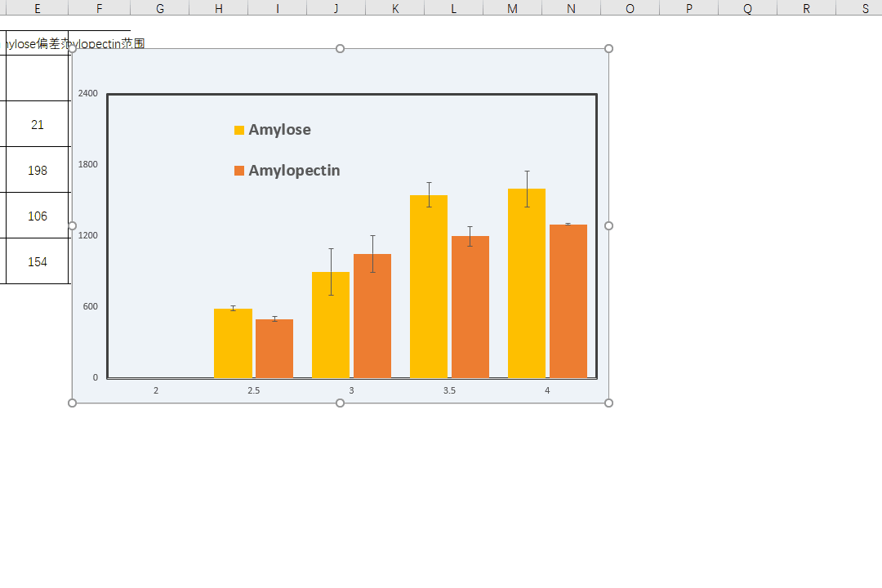Select column P header
The width and height of the screenshot is (882, 588).
click(688, 8)
